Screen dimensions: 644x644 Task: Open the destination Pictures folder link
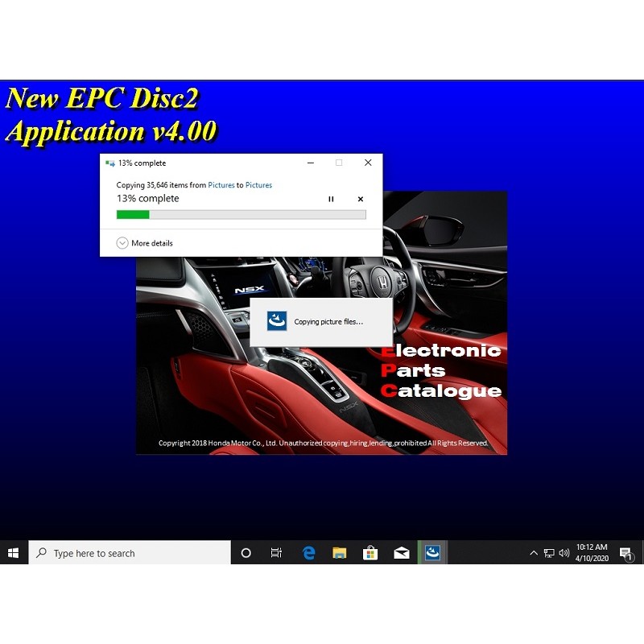click(x=258, y=185)
